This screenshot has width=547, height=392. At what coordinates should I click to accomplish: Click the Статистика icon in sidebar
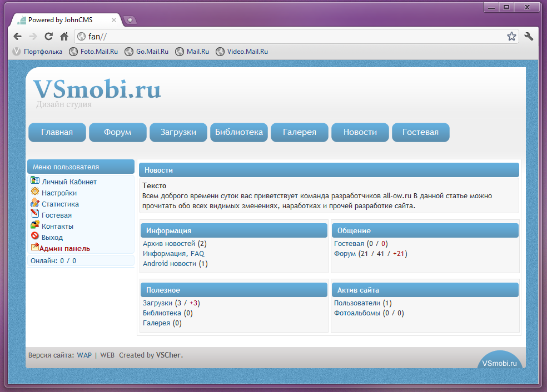click(x=35, y=203)
